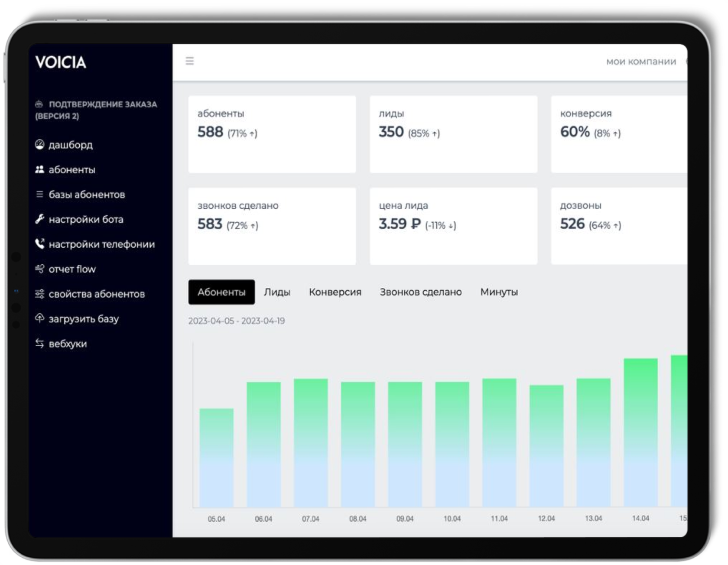Image resolution: width=728 pixels, height=565 pixels.
Task: Click the phone icon for настройки телефонии
Action: (39, 244)
